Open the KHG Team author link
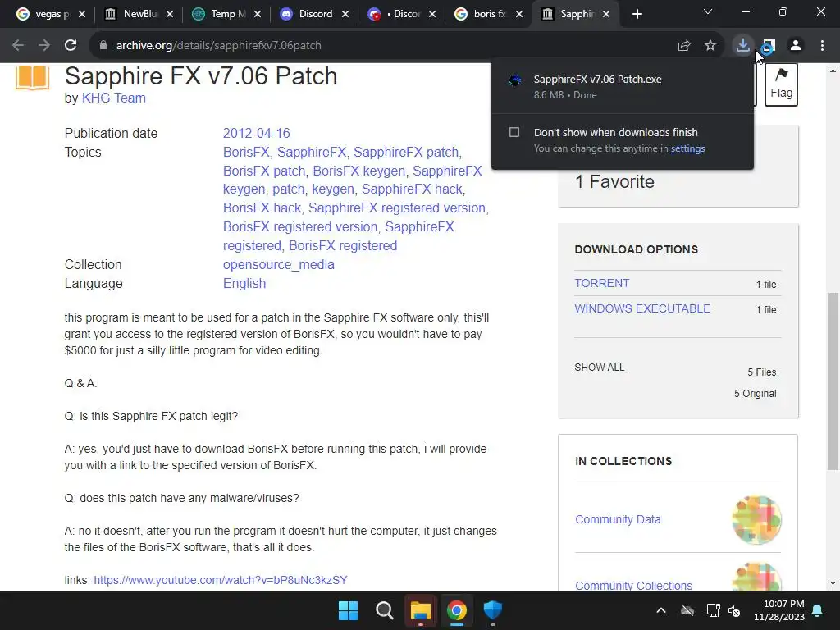 (113, 98)
